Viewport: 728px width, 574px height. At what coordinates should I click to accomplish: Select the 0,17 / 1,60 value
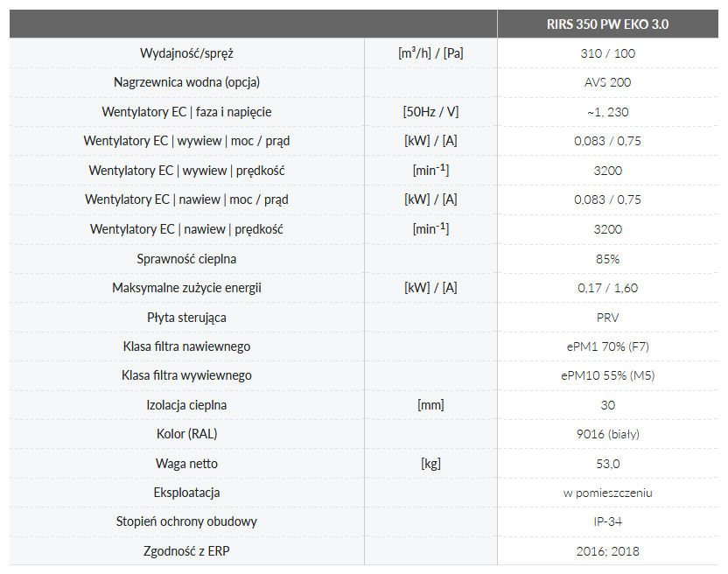[x=607, y=288]
